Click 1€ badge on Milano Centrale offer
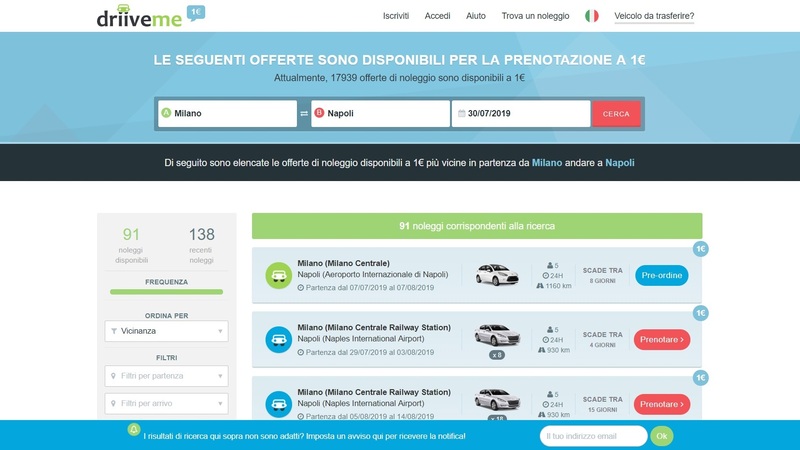The image size is (800, 450). click(701, 249)
